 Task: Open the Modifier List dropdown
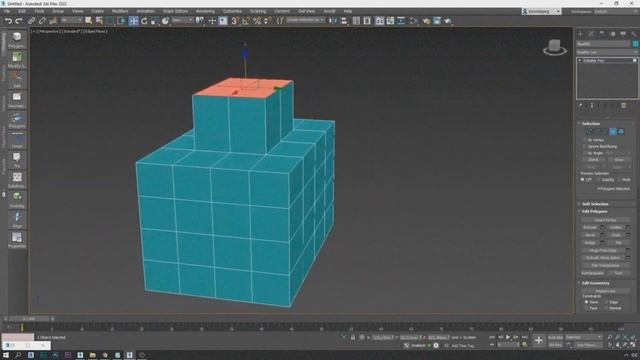607,52
